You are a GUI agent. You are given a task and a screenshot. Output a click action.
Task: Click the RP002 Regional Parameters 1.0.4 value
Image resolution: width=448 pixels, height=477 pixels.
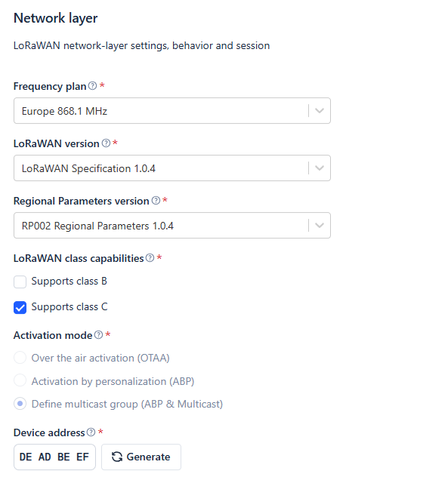point(97,226)
